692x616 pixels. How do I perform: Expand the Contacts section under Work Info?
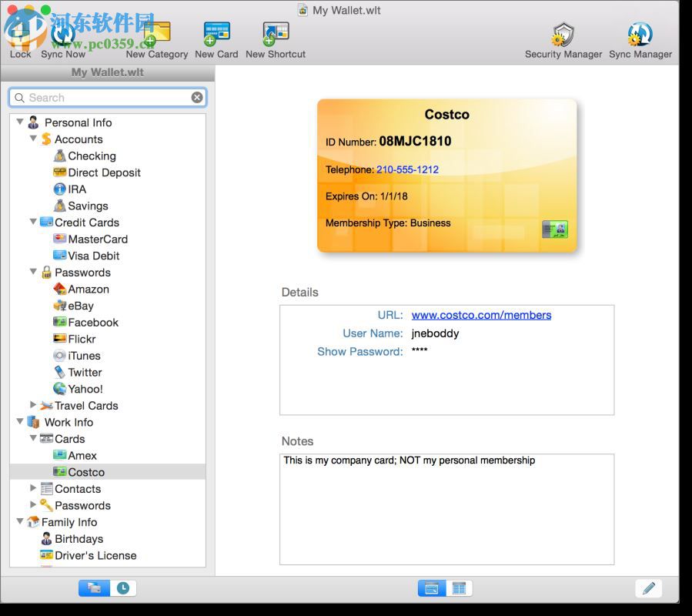[x=34, y=488]
